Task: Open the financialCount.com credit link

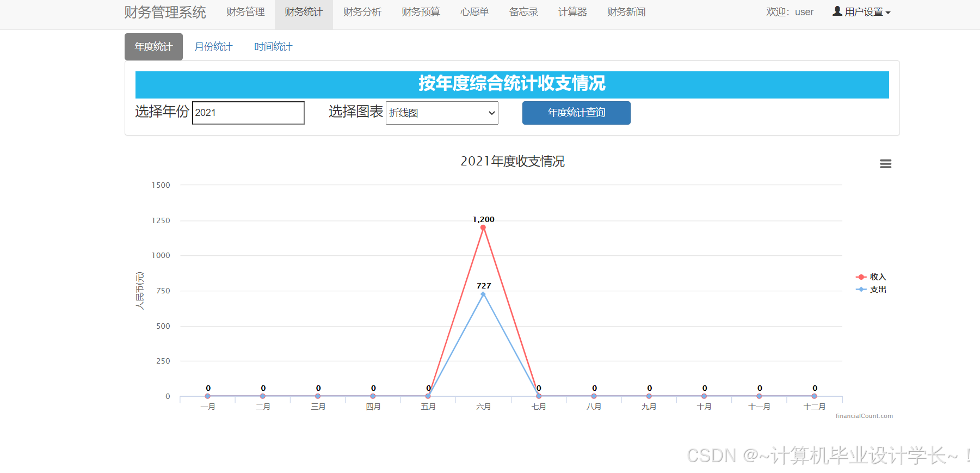Action: tap(864, 416)
